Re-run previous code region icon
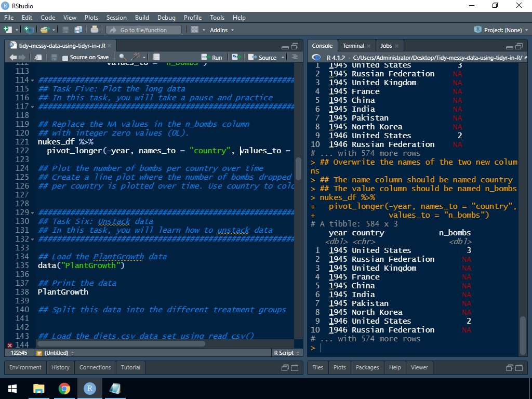Image resolution: width=532 pixels, height=399 pixels. [236, 57]
